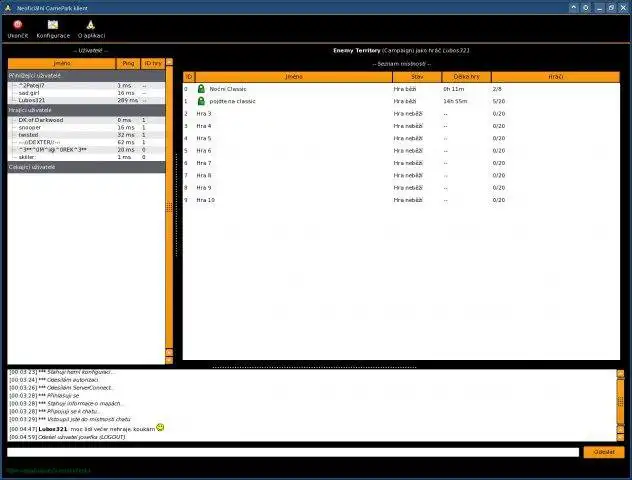Click the 289 ms ping value
The width and height of the screenshot is (632, 480).
(127, 100)
